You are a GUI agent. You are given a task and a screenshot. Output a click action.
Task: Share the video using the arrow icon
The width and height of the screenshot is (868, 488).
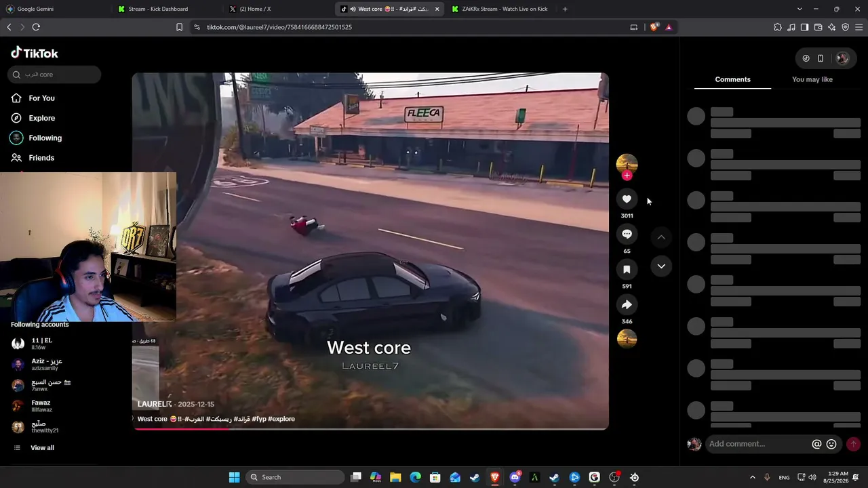pyautogui.click(x=627, y=304)
